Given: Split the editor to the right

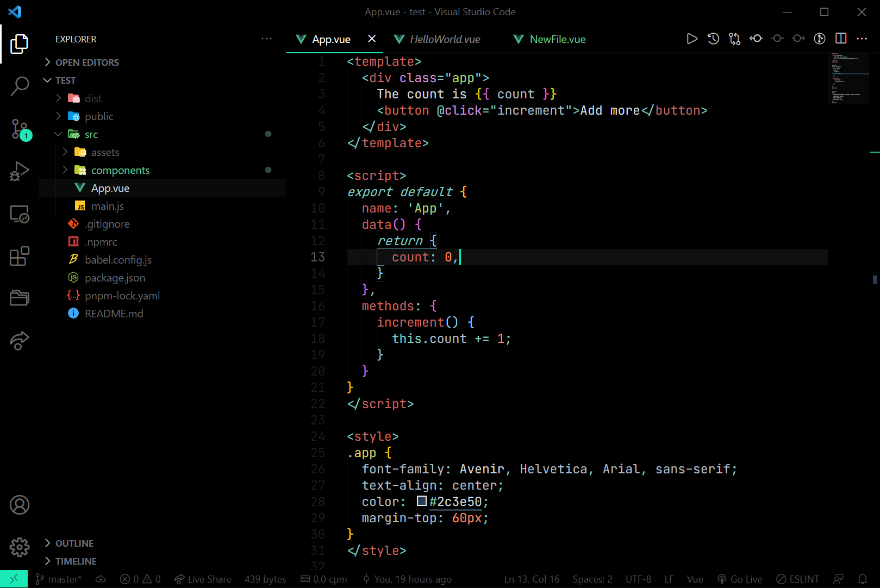Looking at the screenshot, I should pos(841,39).
